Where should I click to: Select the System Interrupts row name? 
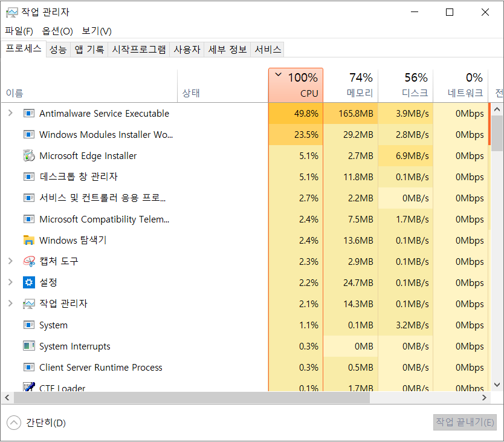tap(74, 346)
